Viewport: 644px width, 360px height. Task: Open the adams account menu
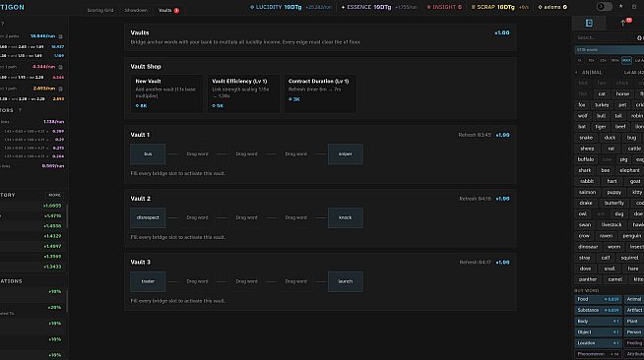552,7
